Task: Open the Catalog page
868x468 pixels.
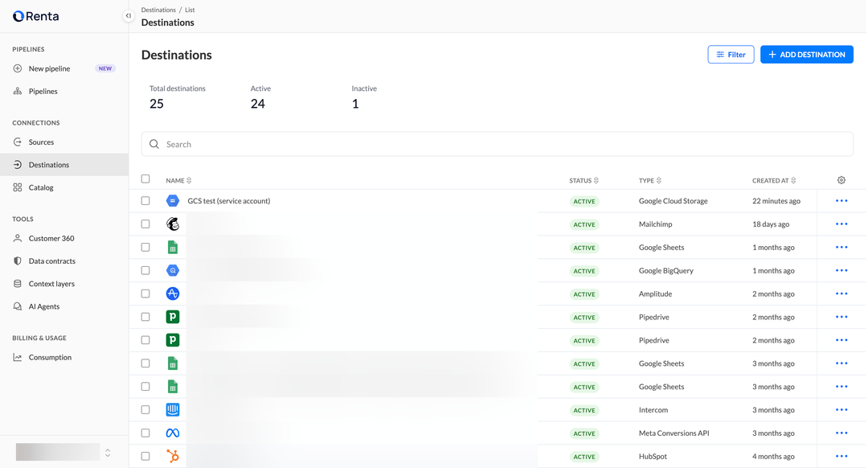Action: coord(41,187)
